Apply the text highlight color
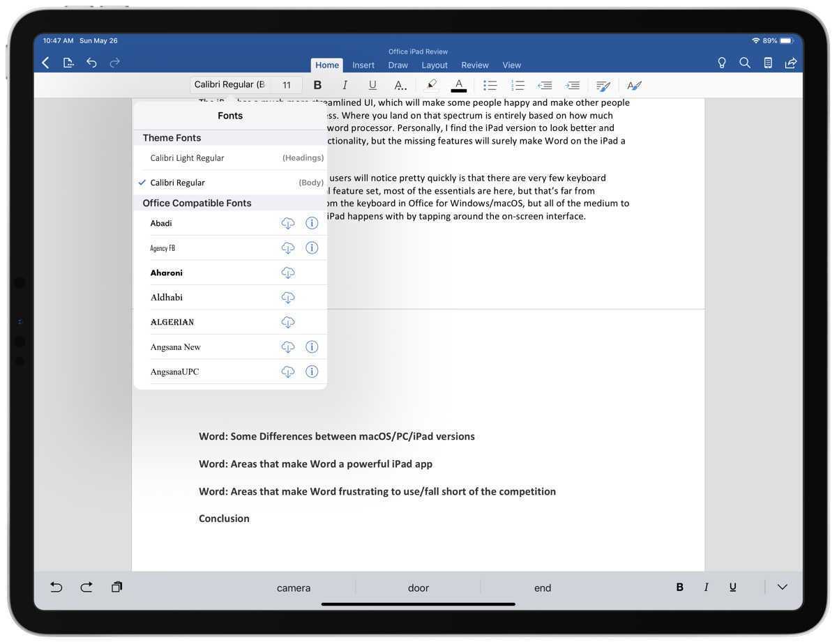This screenshot has height=644, width=837. (x=431, y=85)
